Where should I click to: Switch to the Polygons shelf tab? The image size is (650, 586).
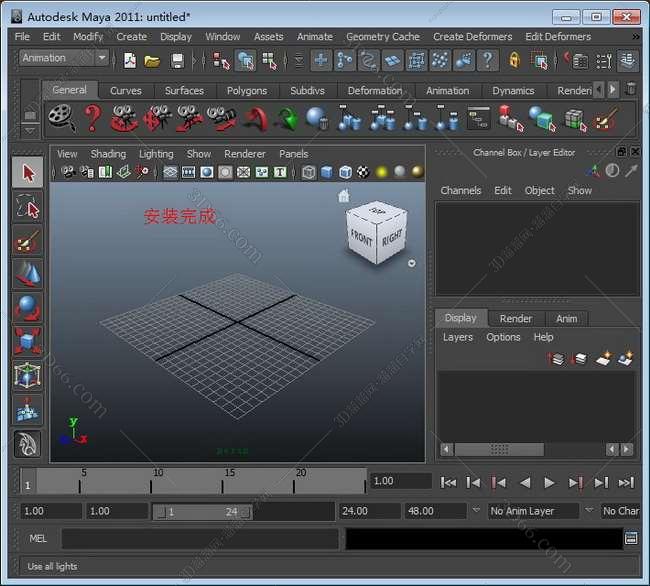click(246, 90)
